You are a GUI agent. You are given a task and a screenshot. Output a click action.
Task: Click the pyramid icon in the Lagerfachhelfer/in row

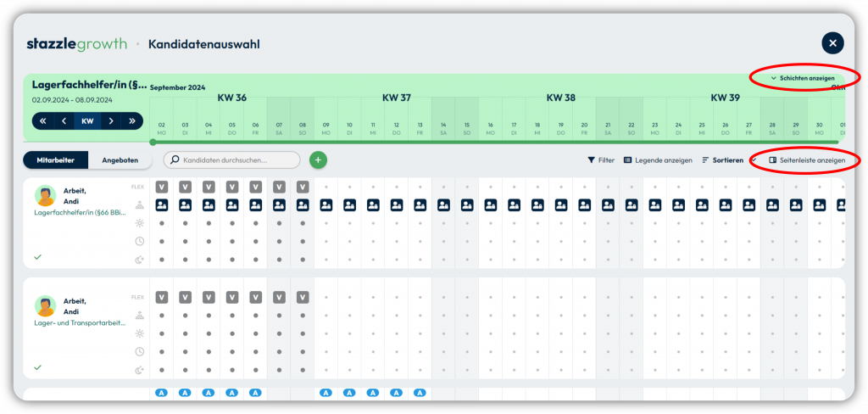[140, 205]
